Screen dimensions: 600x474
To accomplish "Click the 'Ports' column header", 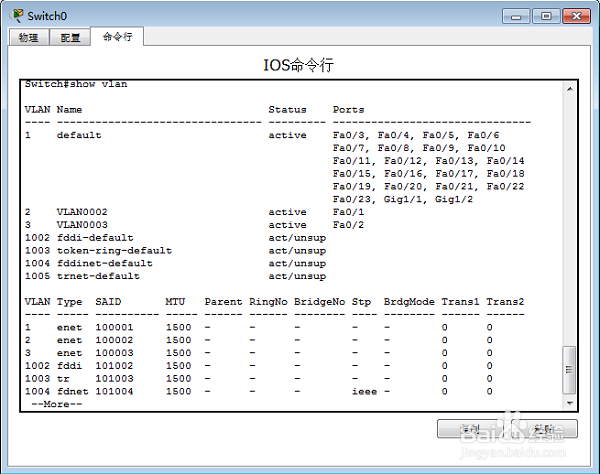I will [x=348, y=110].
